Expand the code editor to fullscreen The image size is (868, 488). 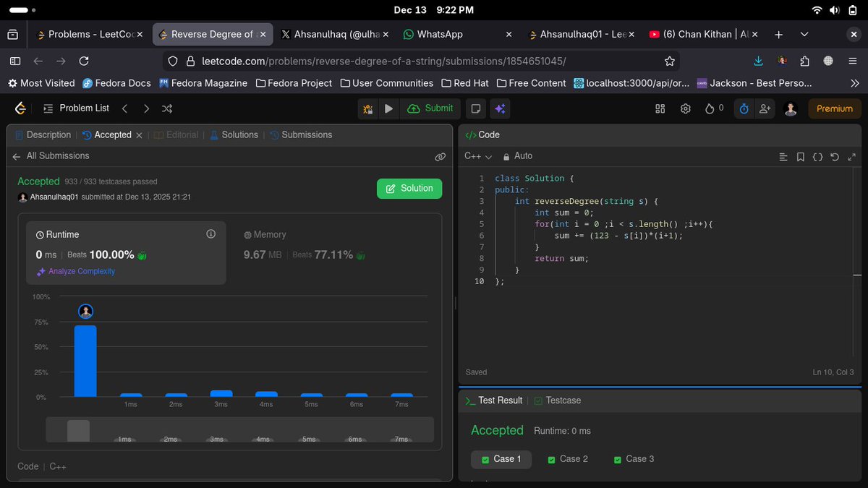tap(851, 157)
